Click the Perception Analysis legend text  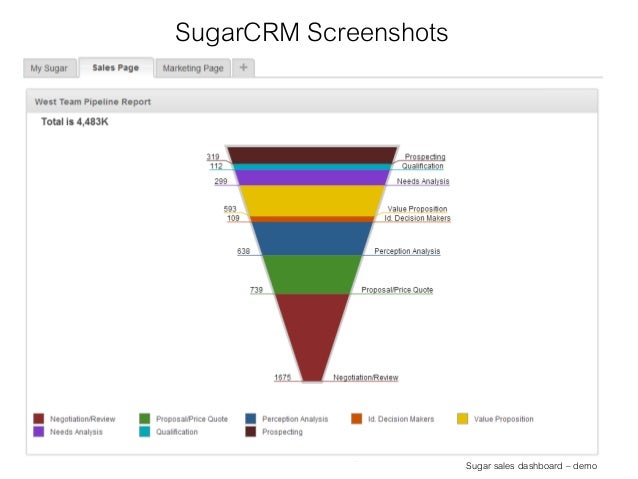pyautogui.click(x=295, y=419)
